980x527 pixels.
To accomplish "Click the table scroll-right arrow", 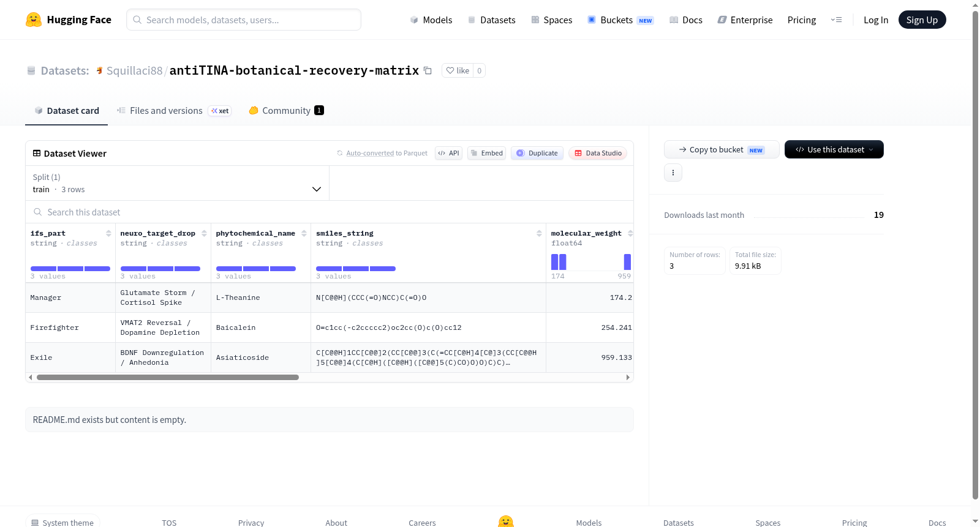I will pos(628,377).
